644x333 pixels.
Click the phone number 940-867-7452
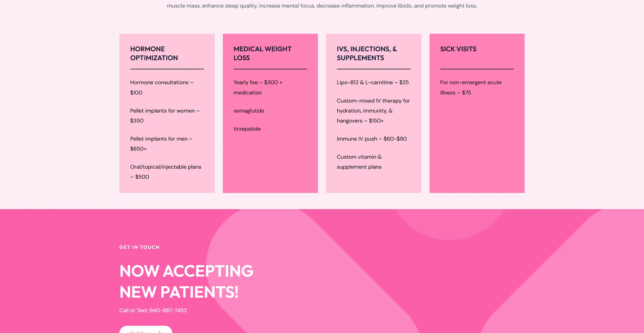click(168, 310)
